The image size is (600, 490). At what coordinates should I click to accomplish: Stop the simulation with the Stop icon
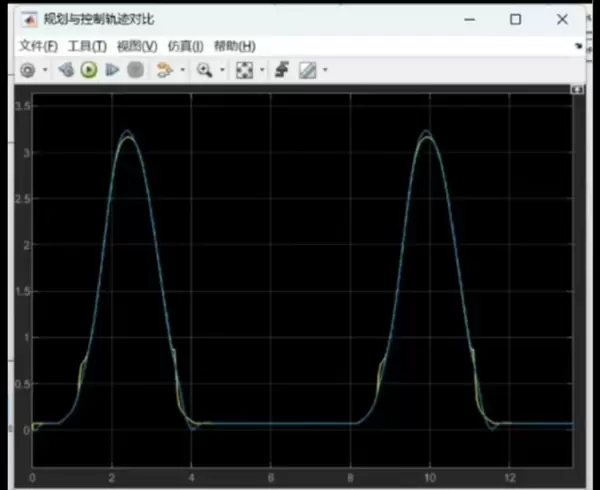135,70
